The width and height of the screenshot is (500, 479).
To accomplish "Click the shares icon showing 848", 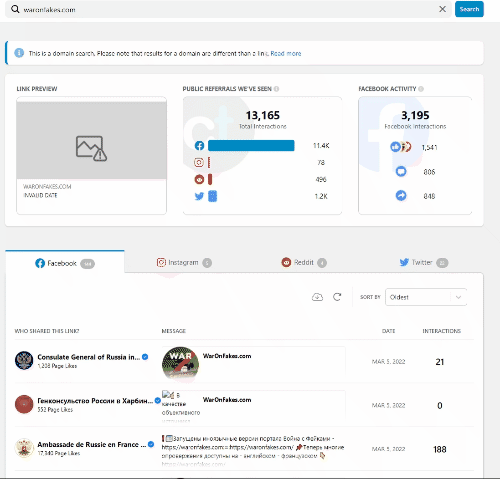I will (401, 195).
